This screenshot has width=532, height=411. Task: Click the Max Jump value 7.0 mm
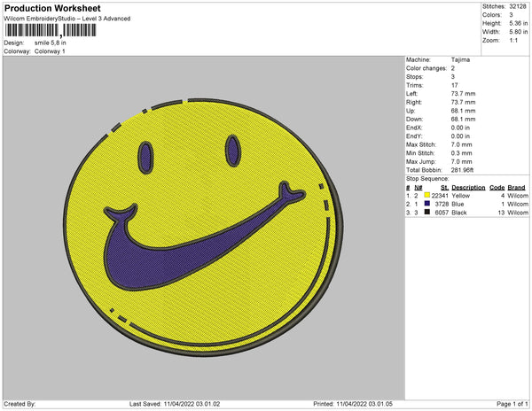coord(461,161)
